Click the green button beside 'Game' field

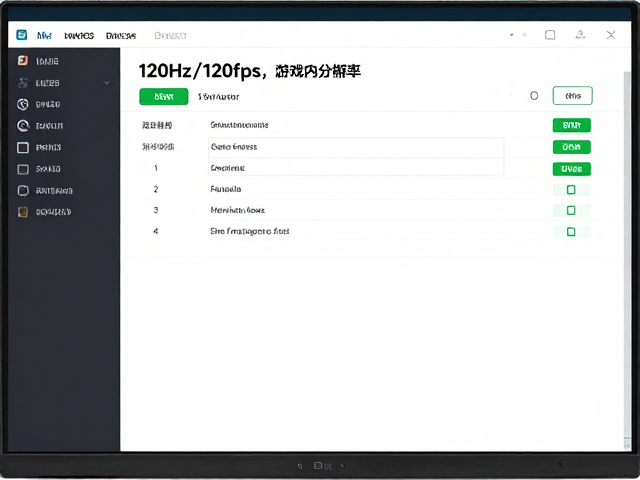[x=571, y=147]
